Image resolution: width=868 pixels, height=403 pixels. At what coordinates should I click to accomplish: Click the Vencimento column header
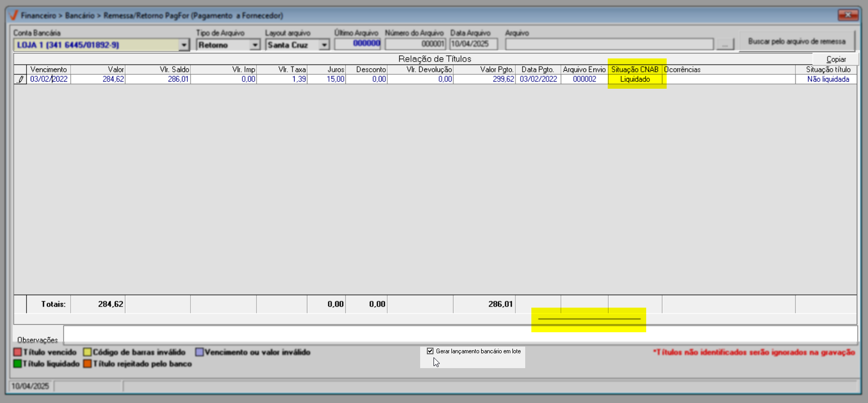pyautogui.click(x=49, y=69)
